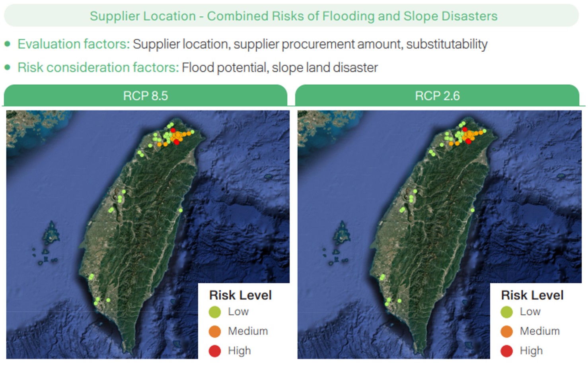The width and height of the screenshot is (588, 367).
Task: Click the "Risk consideration factors:" label
Action: click(x=98, y=67)
